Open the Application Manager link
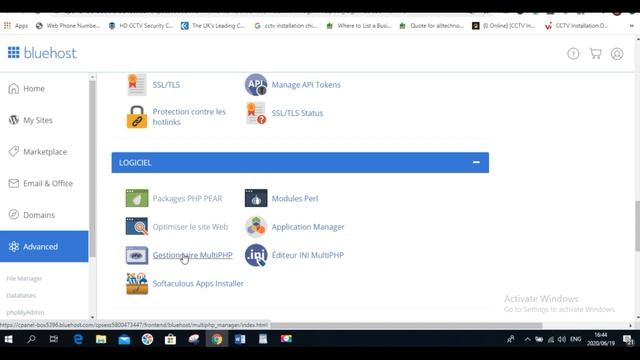Image resolution: width=640 pixels, height=360 pixels. [x=308, y=227]
